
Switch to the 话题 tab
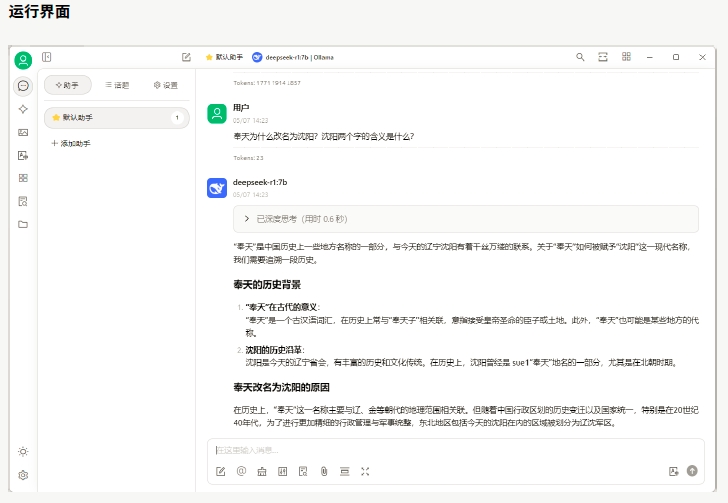[117, 85]
